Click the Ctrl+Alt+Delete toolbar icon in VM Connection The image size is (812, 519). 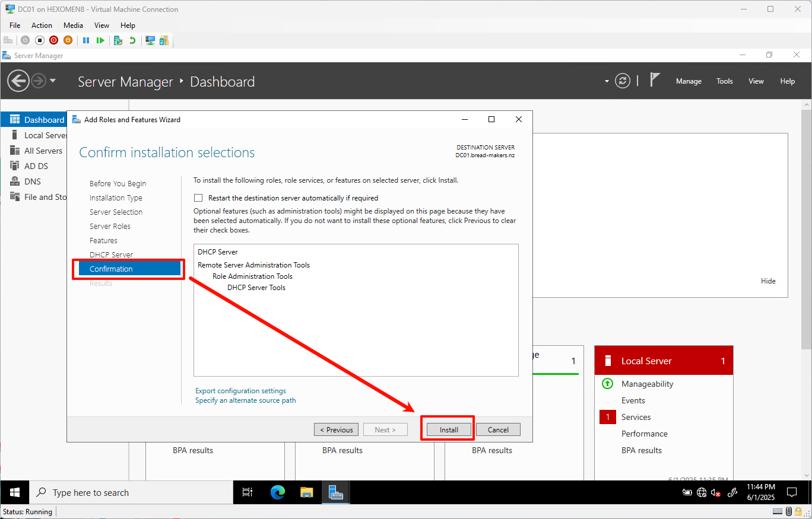8,40
